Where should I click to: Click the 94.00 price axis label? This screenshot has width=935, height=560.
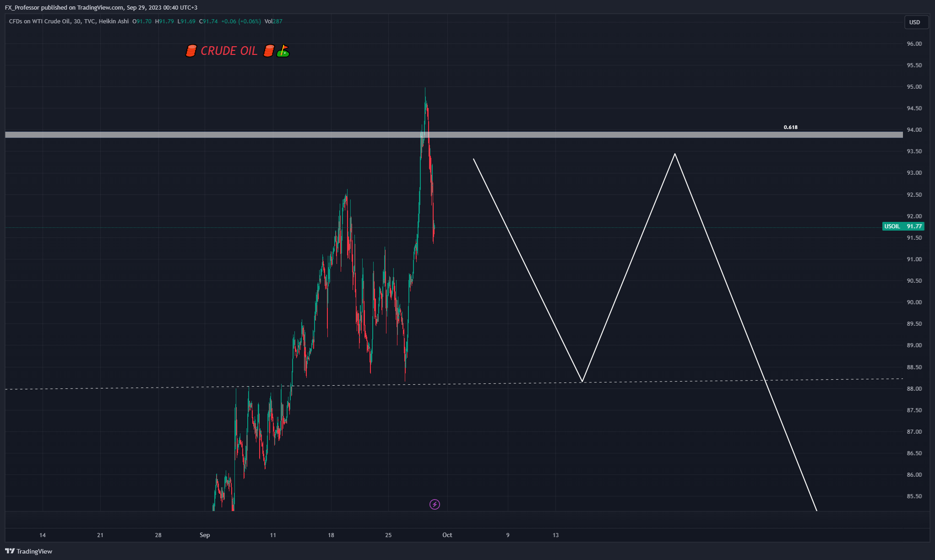point(914,130)
